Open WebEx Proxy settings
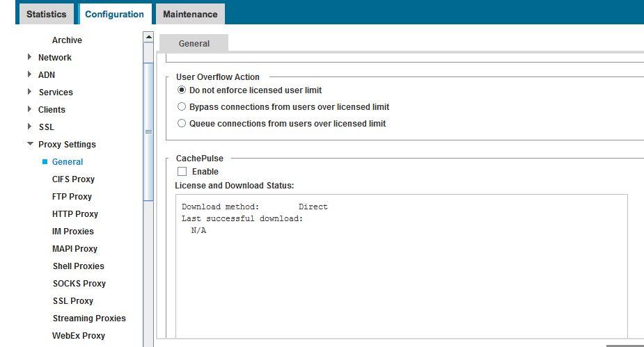 click(x=79, y=335)
